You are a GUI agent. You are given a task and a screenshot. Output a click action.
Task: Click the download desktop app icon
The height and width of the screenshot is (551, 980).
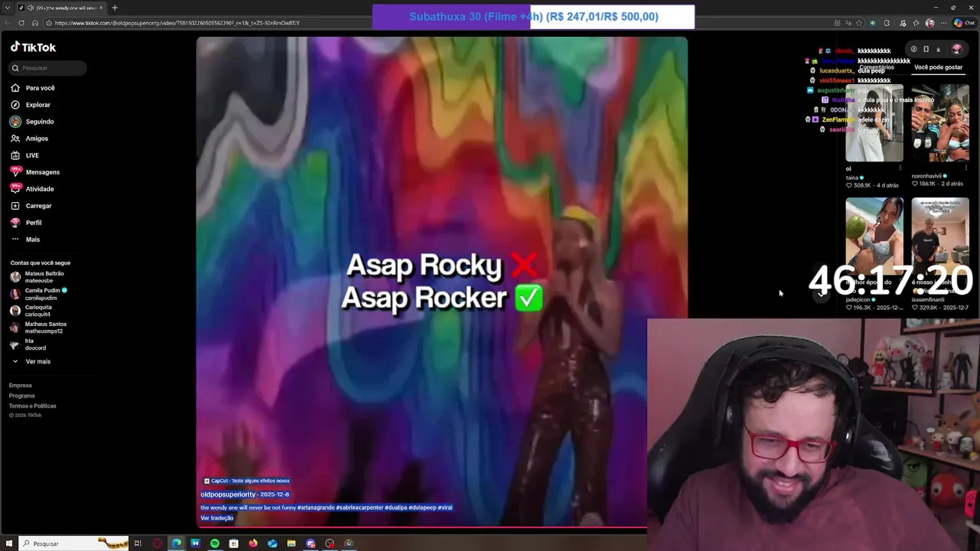click(x=938, y=49)
